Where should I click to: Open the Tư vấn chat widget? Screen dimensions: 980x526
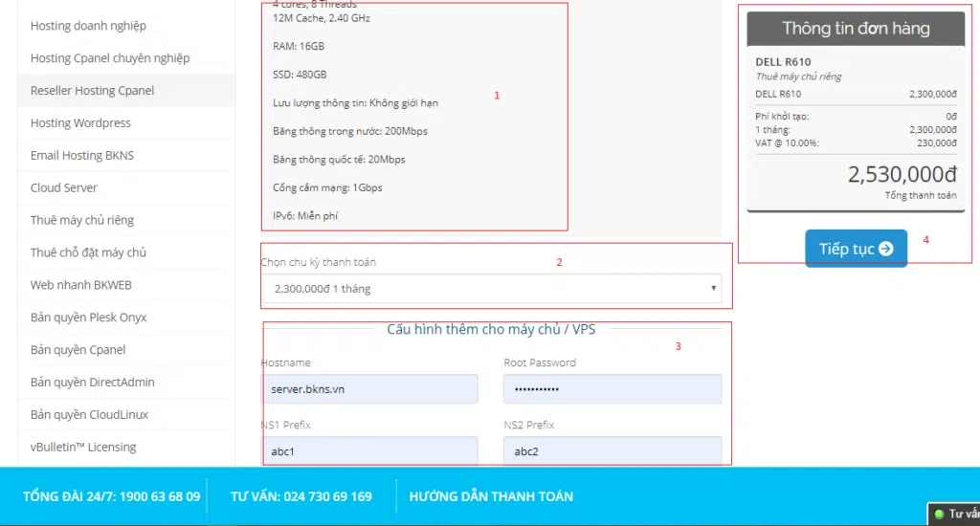pyautogui.click(x=954, y=515)
